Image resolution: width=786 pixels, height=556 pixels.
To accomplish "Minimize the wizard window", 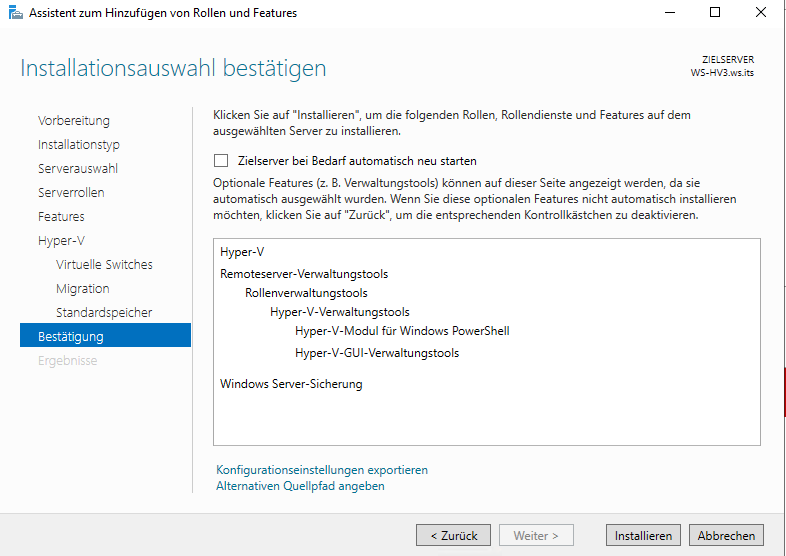I will pos(670,13).
